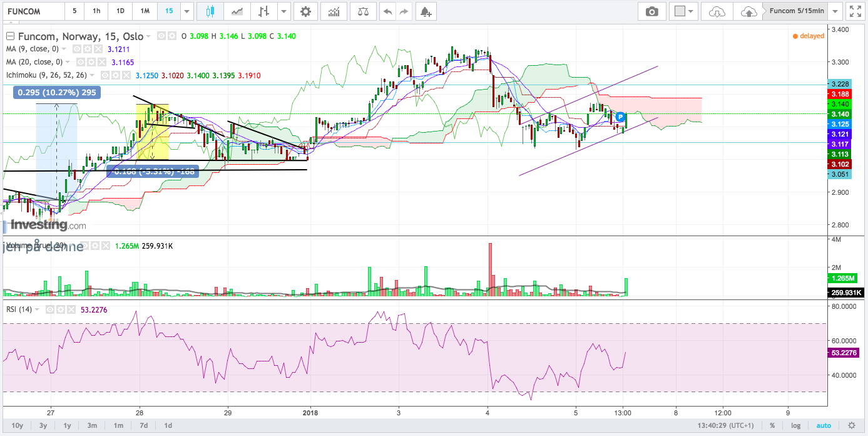Toggle visibility of the Ichimoku indicator
This screenshot has width=868, height=436.
(x=106, y=76)
